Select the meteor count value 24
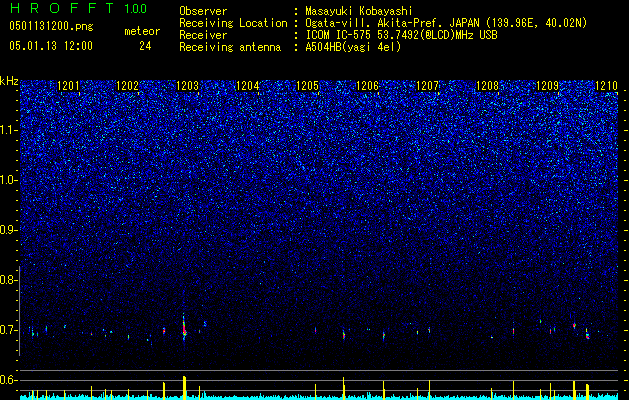Screen dimensions: 629x400 [x=145, y=46]
